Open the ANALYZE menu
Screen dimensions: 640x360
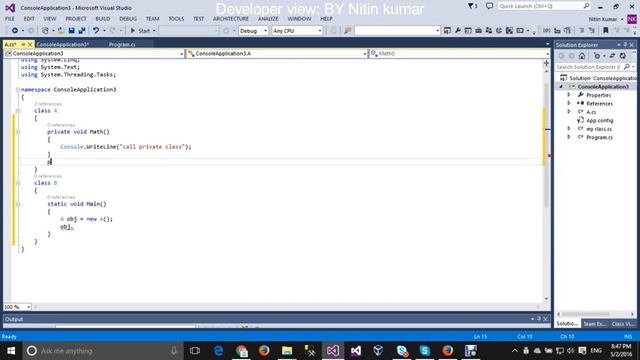tap(268, 19)
